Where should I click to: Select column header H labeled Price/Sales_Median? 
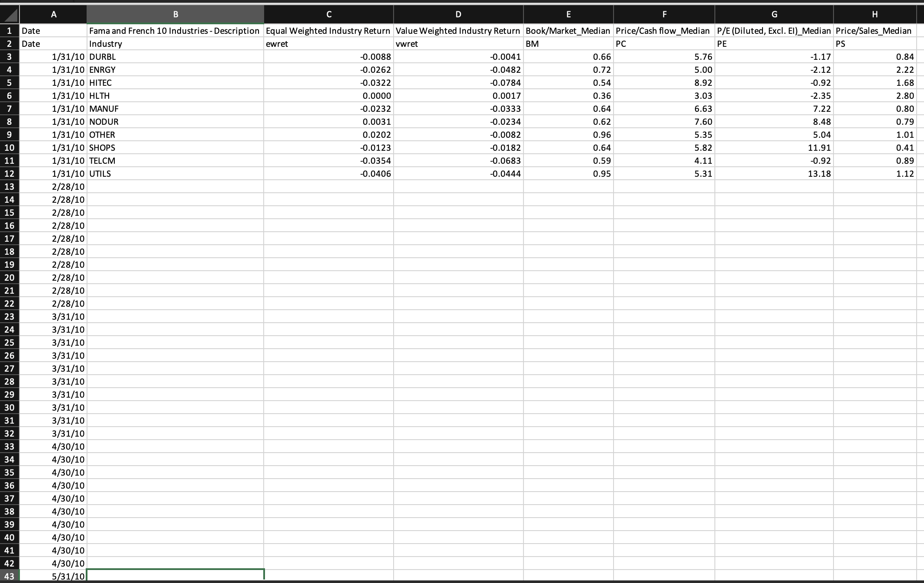click(x=874, y=14)
